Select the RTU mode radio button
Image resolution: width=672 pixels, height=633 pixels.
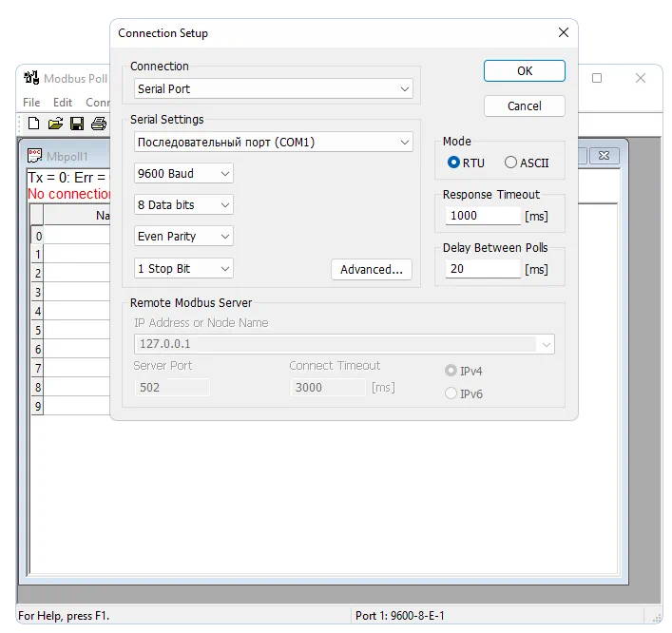click(x=454, y=163)
